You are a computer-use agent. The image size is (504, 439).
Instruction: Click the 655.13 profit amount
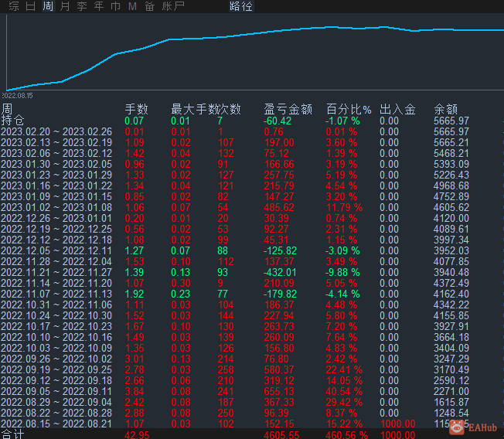279,391
